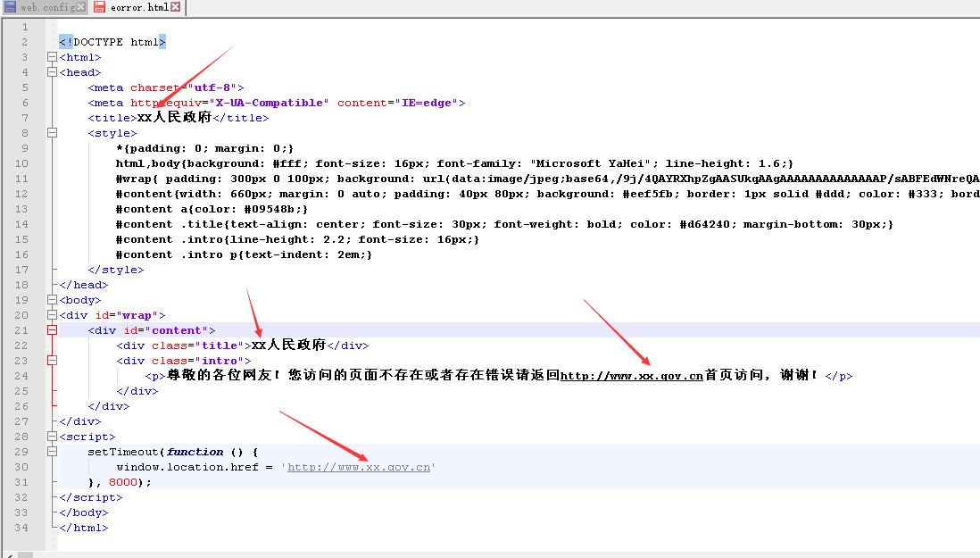Click the save icon on the web.config tab
980x558 pixels.
point(10,7)
